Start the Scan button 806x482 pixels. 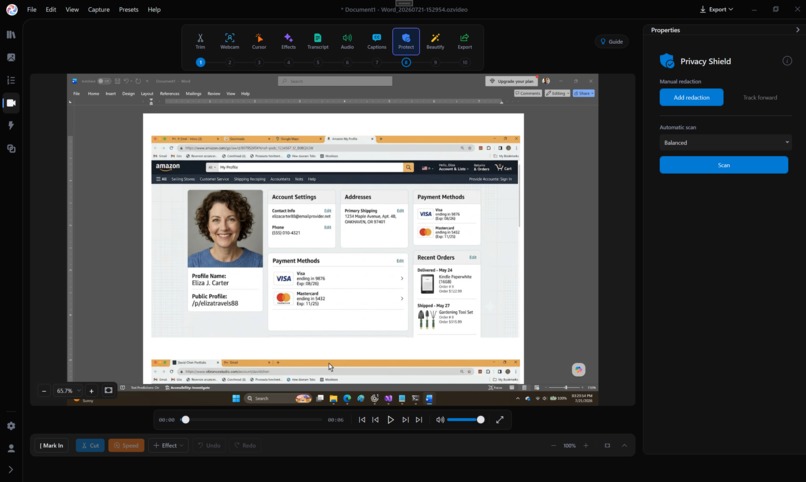pyautogui.click(x=724, y=165)
